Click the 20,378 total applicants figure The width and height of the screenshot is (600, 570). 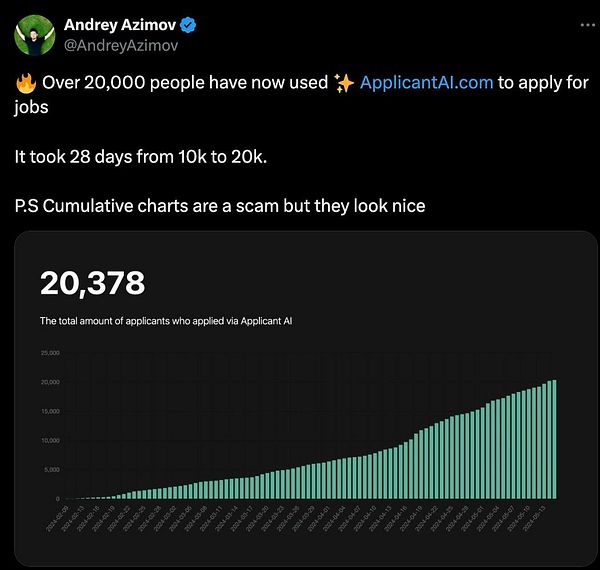click(x=93, y=283)
